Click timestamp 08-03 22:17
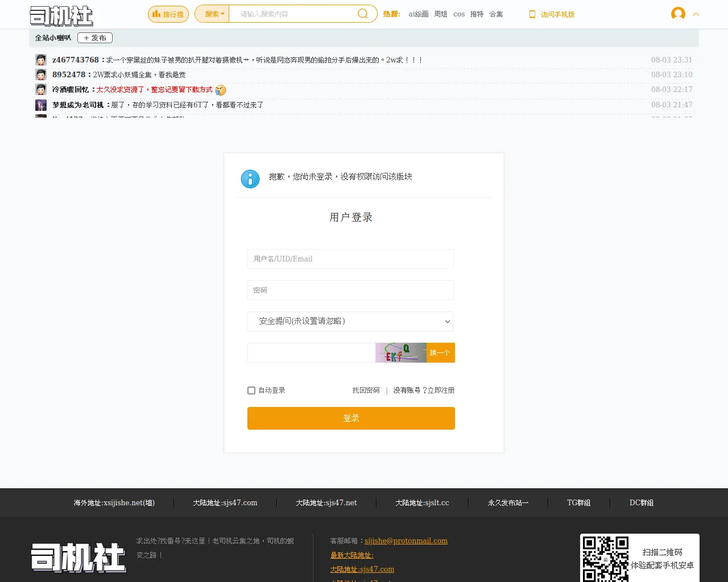Viewport: 728px width, 582px height. click(672, 89)
